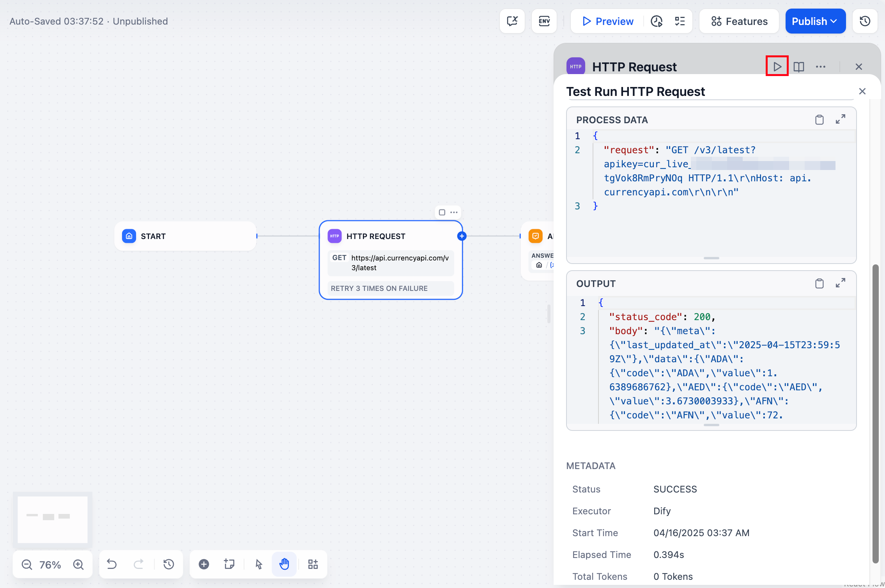The width and height of the screenshot is (885, 588).
Task: Open the ENV environment variables icon
Action: point(544,21)
